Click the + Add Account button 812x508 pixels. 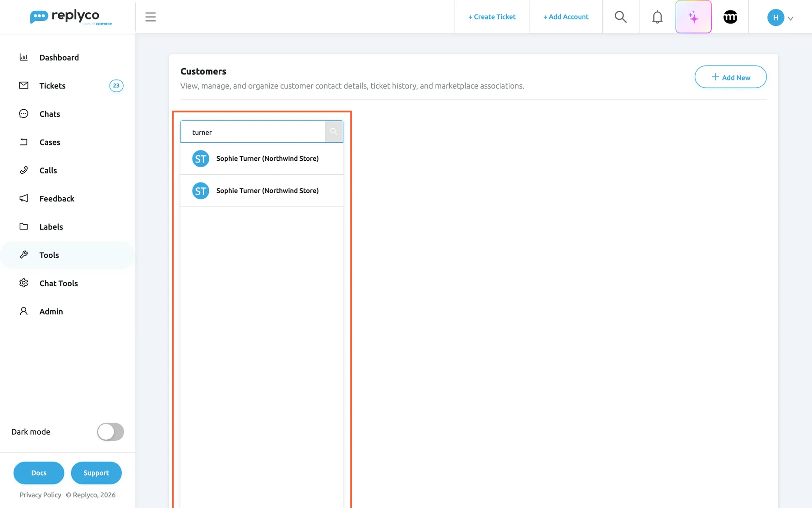566,17
